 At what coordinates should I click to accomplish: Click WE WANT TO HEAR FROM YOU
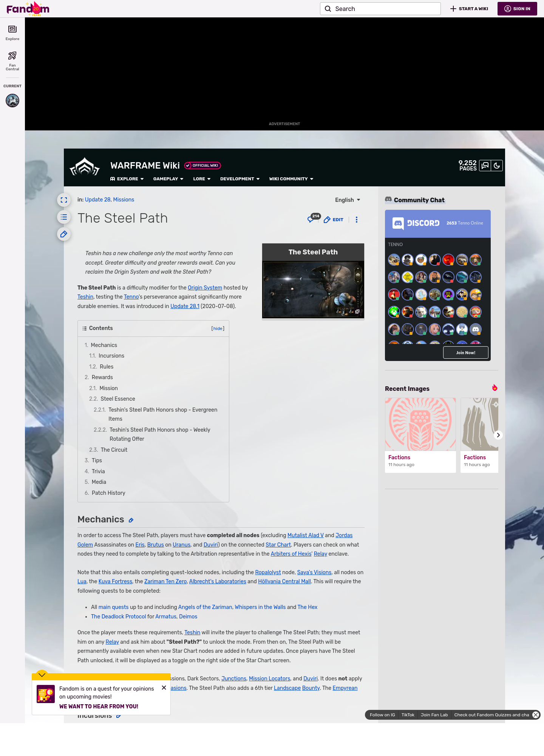pyautogui.click(x=99, y=706)
